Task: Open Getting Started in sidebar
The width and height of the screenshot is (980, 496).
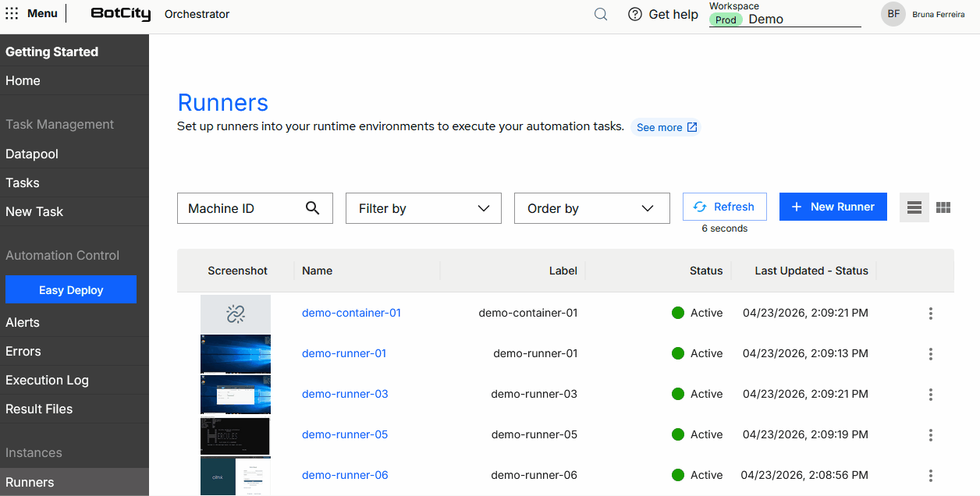Action: click(x=74, y=52)
